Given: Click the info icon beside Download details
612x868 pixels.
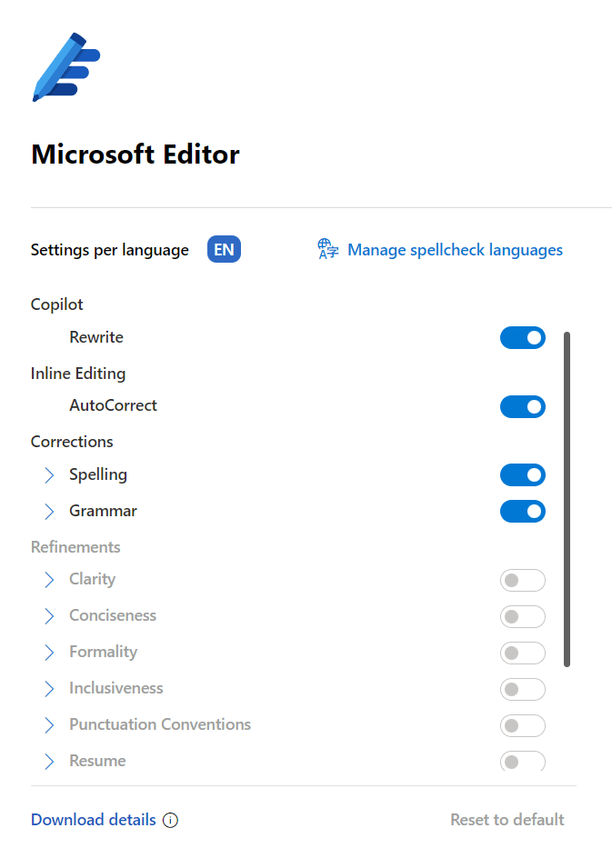Looking at the screenshot, I should 171,820.
